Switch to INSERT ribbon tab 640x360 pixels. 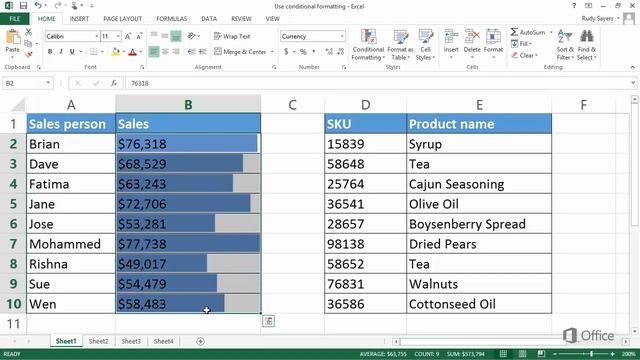[x=79, y=19]
